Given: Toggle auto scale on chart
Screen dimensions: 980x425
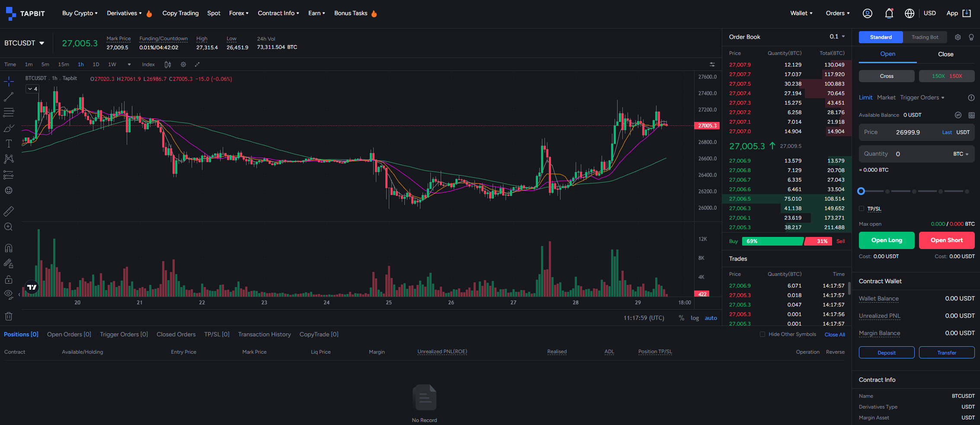Looking at the screenshot, I should pos(711,318).
